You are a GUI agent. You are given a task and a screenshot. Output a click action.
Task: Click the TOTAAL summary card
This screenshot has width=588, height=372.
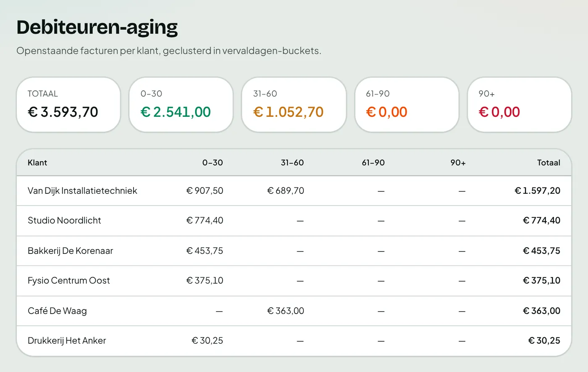point(68,105)
